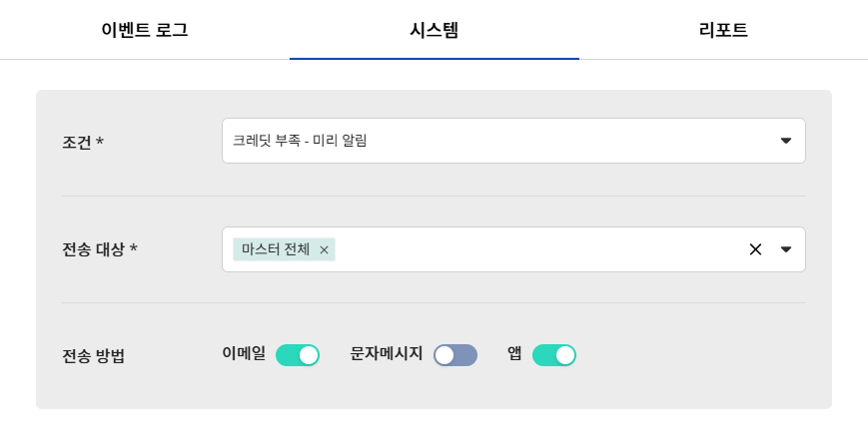Click the 전송 방법 row label

[x=94, y=355]
